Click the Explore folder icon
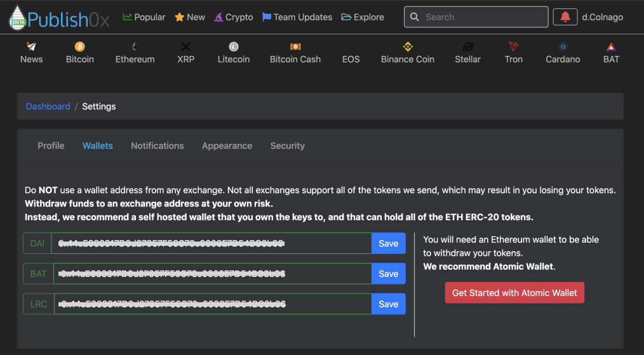644x355 pixels. [346, 17]
